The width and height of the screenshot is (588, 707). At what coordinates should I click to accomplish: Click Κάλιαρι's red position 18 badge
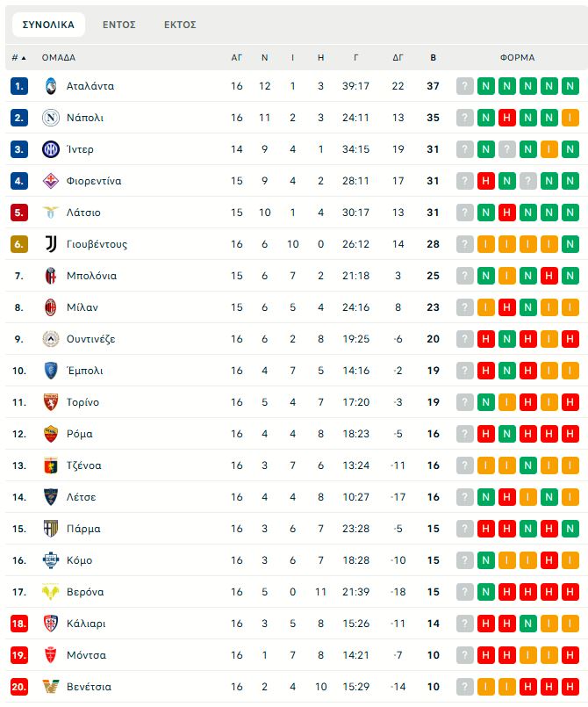pos(19,624)
